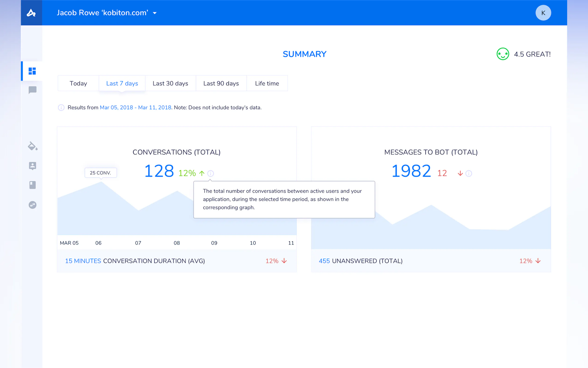588x368 pixels.
Task: Switch to Last 90 days tab
Action: pos(221,83)
